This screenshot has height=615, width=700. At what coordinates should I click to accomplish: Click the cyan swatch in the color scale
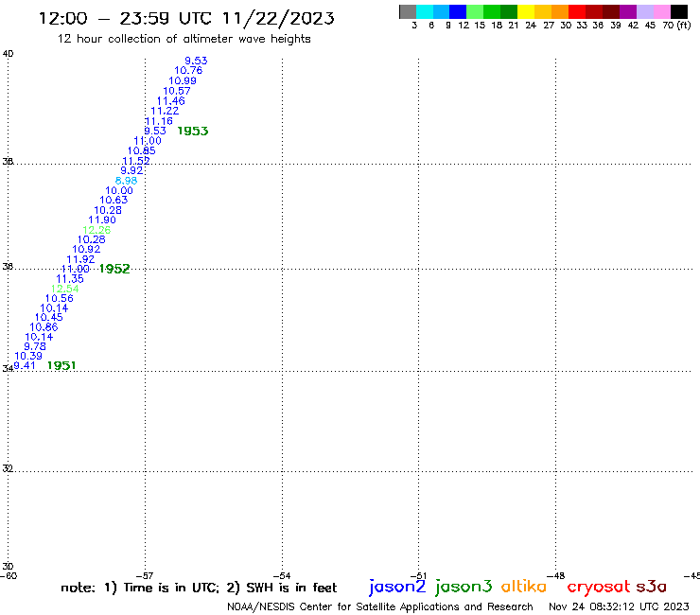[425, 11]
